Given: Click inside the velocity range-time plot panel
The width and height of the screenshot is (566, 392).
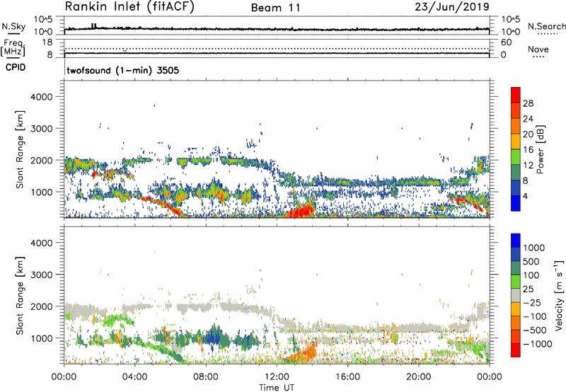Looking at the screenshot, I should (277, 294).
